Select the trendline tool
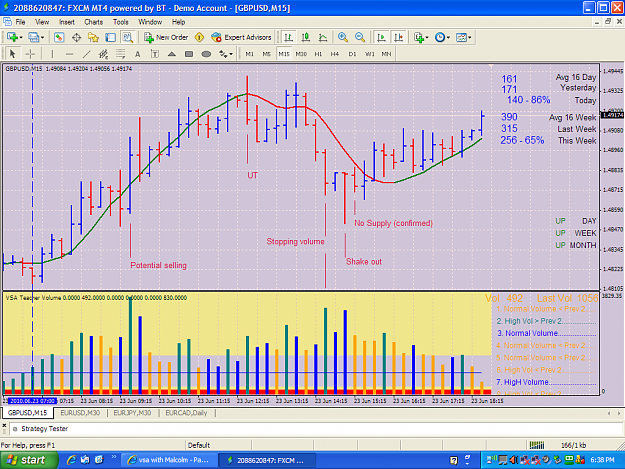 pos(86,54)
